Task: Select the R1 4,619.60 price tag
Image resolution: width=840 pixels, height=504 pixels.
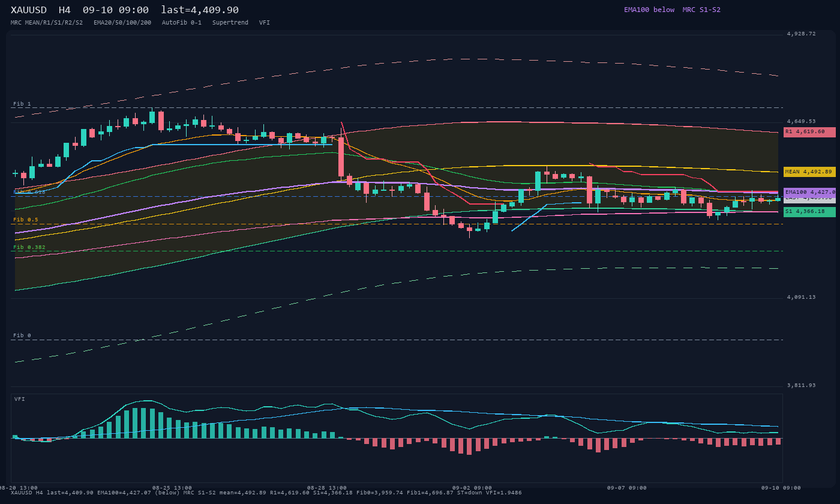Action: pyautogui.click(x=809, y=132)
